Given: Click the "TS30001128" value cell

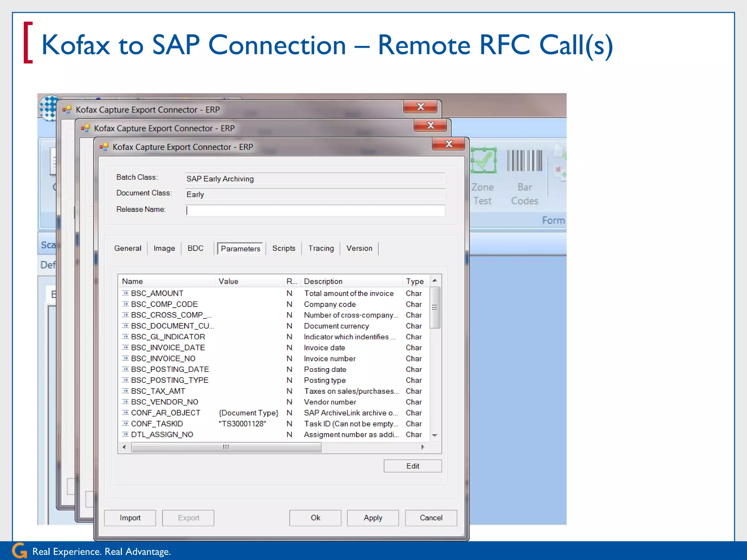Looking at the screenshot, I should [x=243, y=424].
